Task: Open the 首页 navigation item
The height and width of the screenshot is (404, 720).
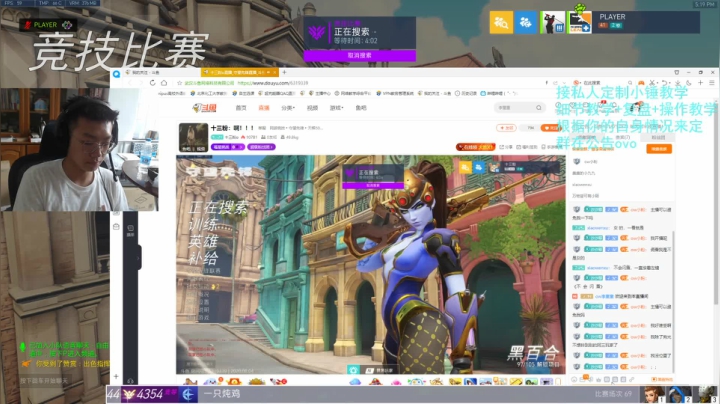Action: click(x=241, y=108)
